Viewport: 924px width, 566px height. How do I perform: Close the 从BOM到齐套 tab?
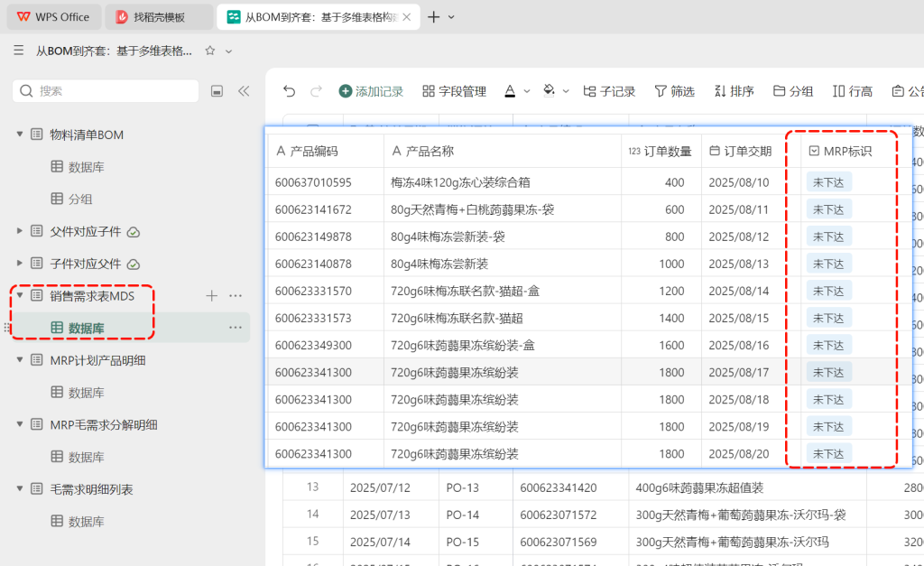[407, 17]
